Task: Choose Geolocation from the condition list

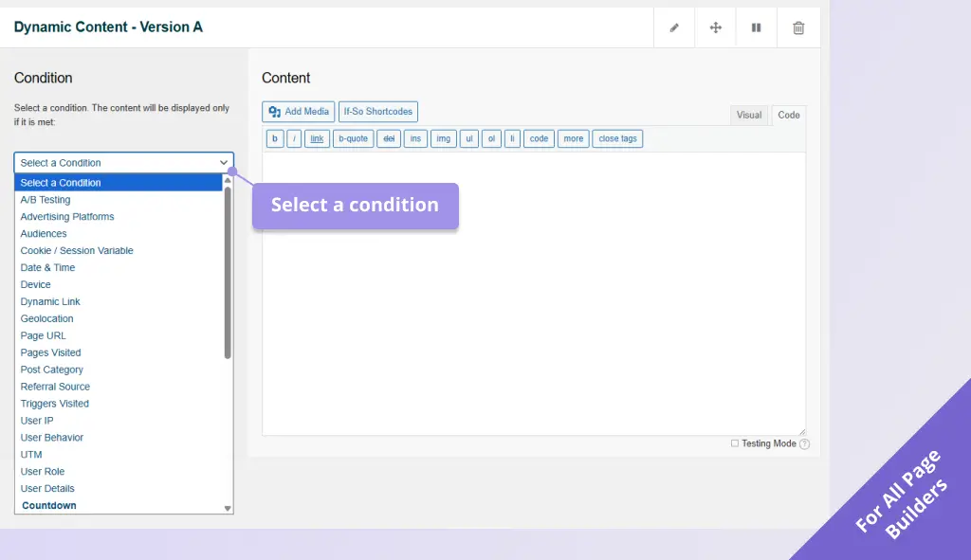Action: click(x=46, y=318)
